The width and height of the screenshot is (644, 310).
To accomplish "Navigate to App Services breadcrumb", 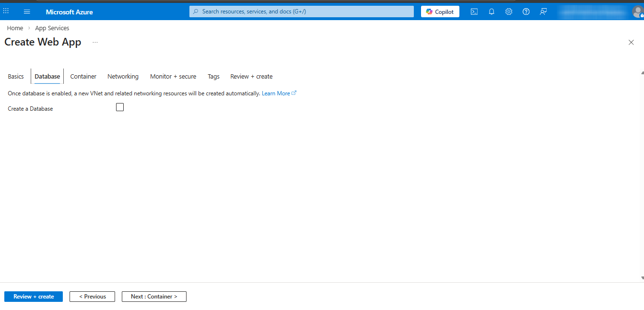I will [52, 28].
